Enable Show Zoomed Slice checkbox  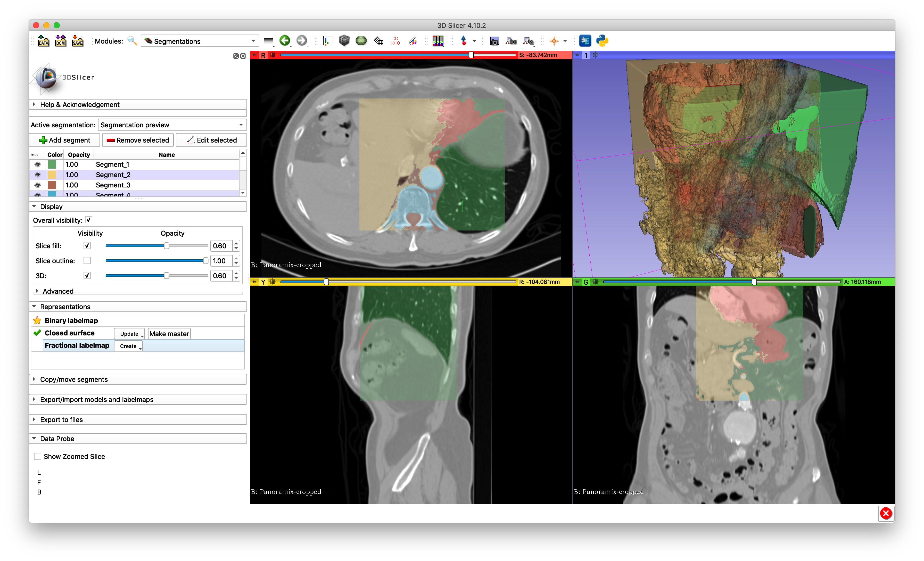[38, 456]
